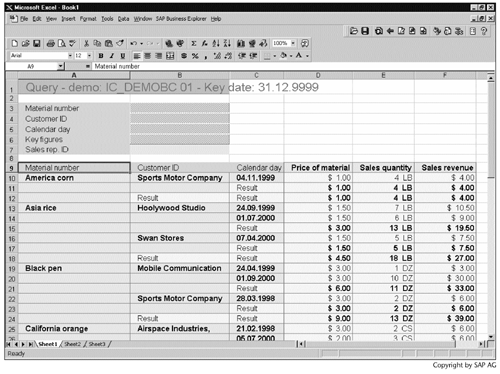
Task: Select column header D
Action: pos(318,75)
